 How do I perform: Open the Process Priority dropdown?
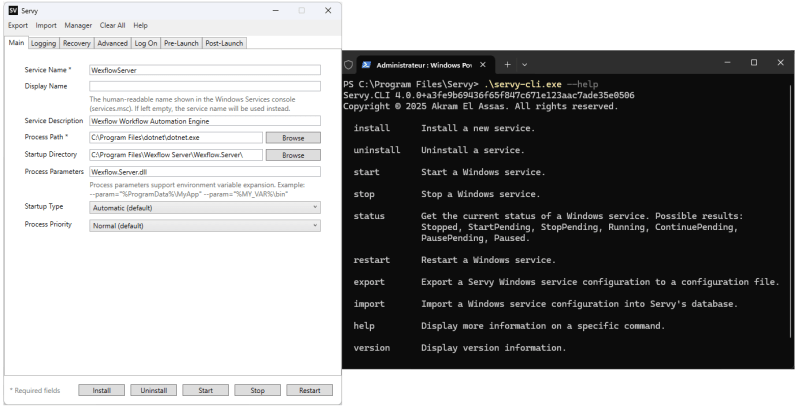(x=205, y=225)
